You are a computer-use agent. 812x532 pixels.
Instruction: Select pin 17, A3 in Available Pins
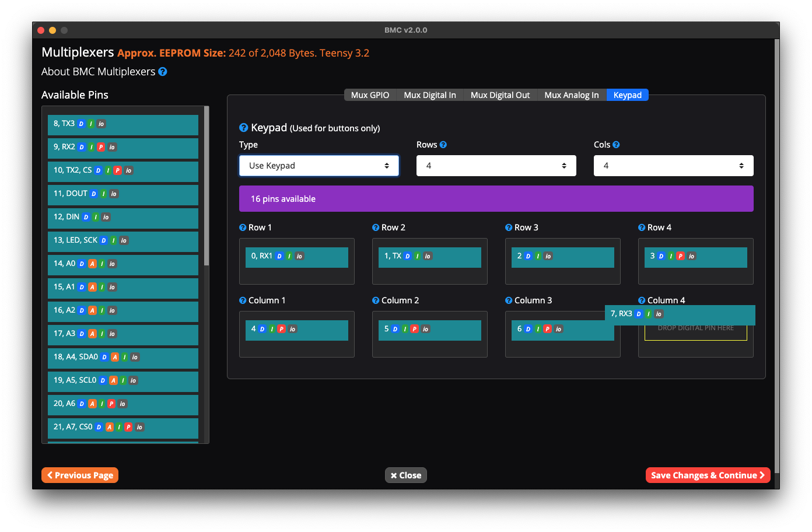coord(123,335)
